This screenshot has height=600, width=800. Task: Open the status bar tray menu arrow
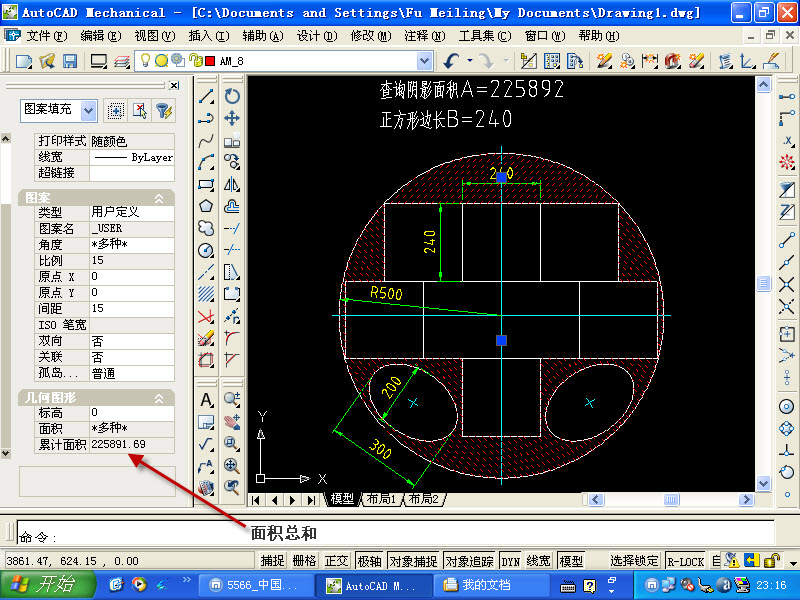click(x=793, y=564)
